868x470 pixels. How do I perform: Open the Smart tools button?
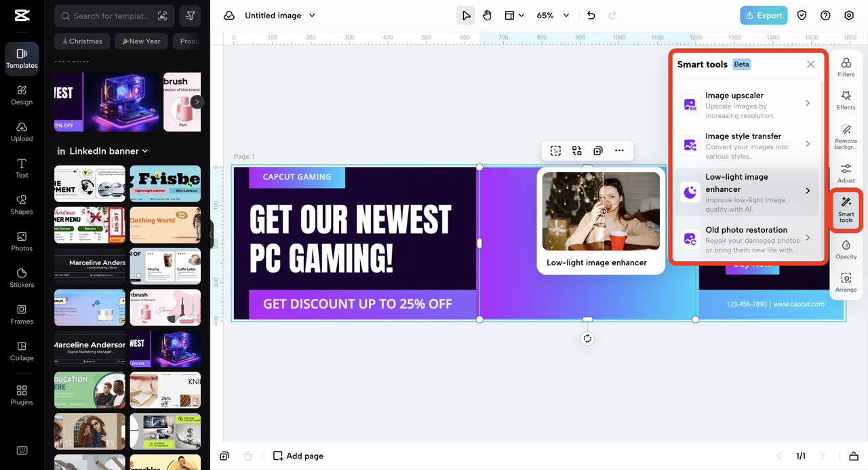(x=846, y=210)
